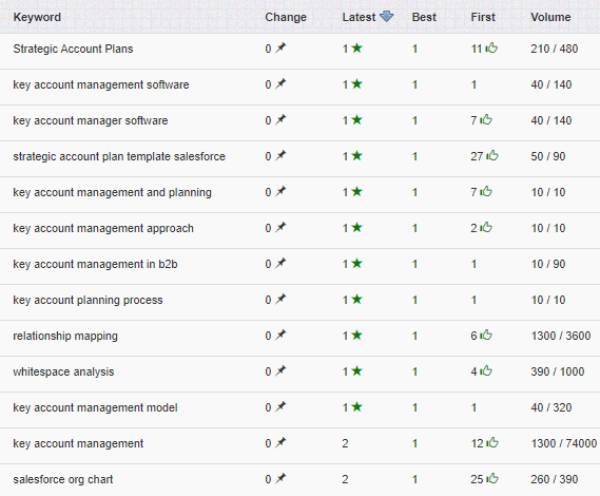Select keyword 'key account management model'
Viewport: 600px width, 496px height.
tap(95, 408)
